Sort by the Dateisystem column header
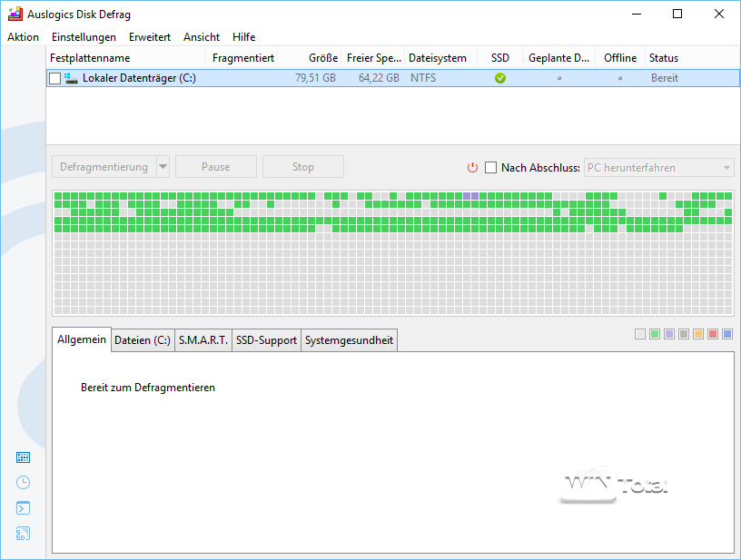The height and width of the screenshot is (560, 741). pos(441,58)
